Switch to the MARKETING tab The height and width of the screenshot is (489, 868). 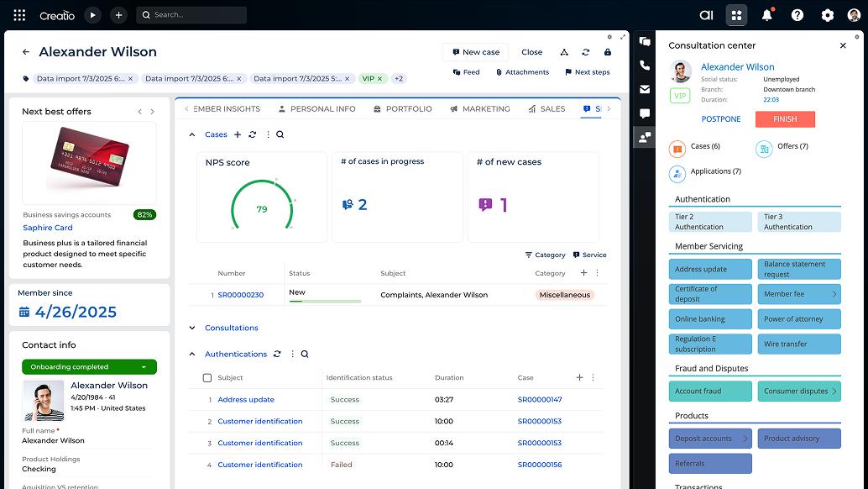[x=485, y=108]
